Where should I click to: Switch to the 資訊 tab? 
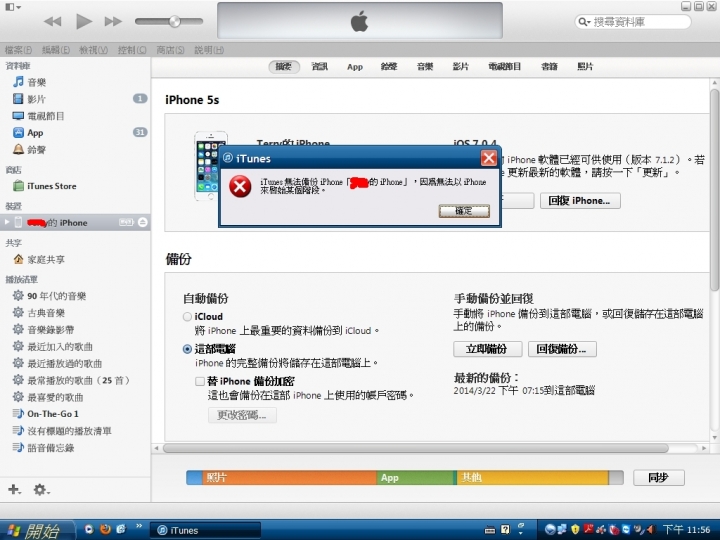coord(320,67)
